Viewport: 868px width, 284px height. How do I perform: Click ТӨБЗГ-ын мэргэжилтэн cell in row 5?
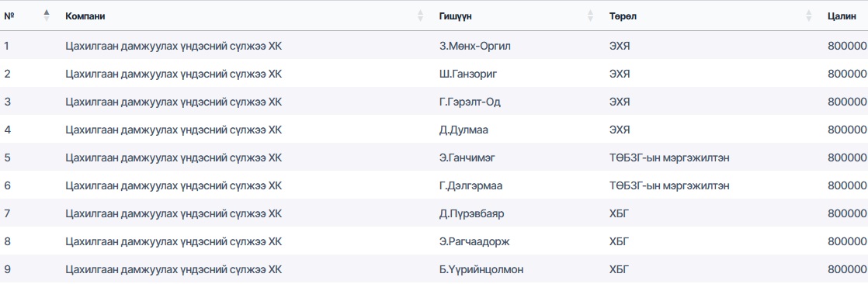668,158
